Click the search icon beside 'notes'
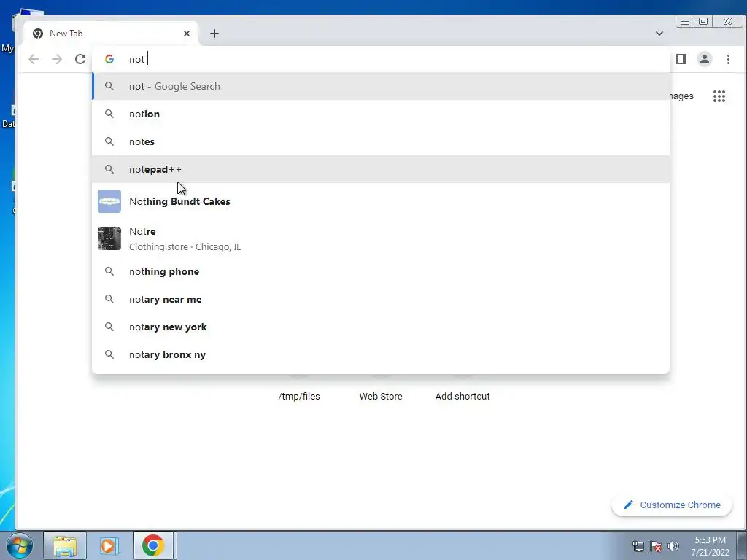This screenshot has height=560, width=747. 109,141
